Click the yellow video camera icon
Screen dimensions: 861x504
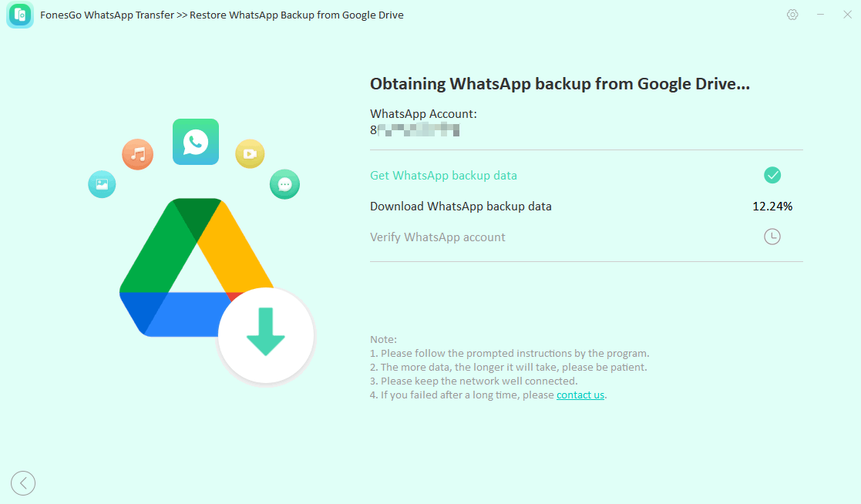[x=250, y=153]
